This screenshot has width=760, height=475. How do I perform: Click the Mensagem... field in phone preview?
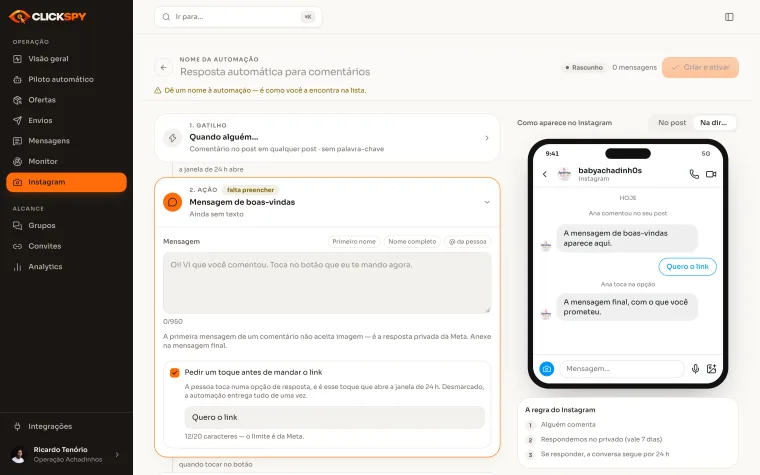pyautogui.click(x=622, y=369)
